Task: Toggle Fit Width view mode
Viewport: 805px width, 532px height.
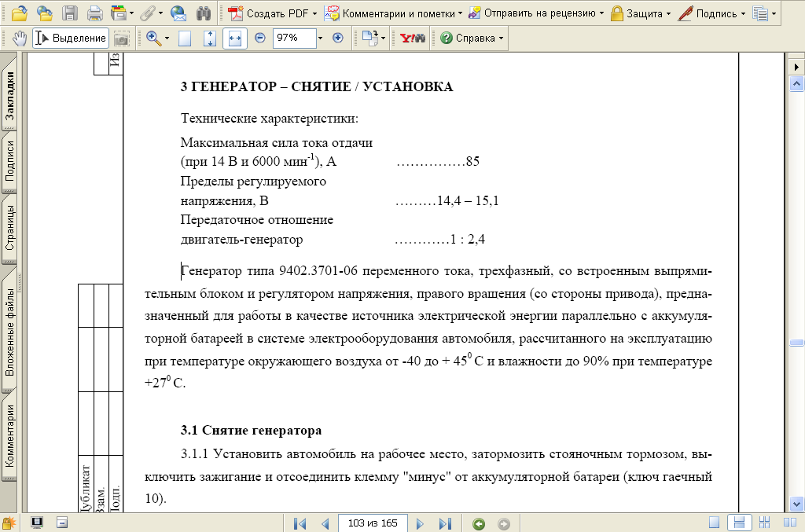Action: tap(234, 39)
